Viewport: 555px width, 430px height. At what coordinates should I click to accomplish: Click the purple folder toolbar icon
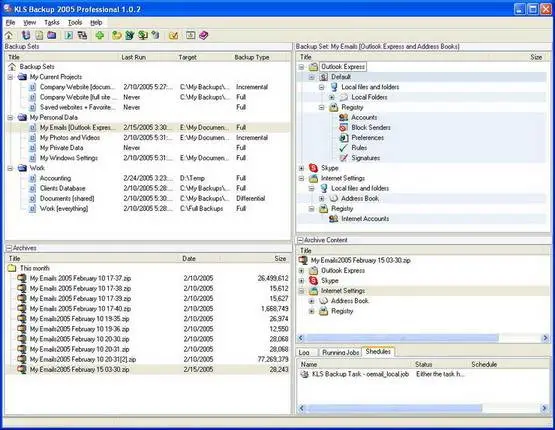click(52, 35)
